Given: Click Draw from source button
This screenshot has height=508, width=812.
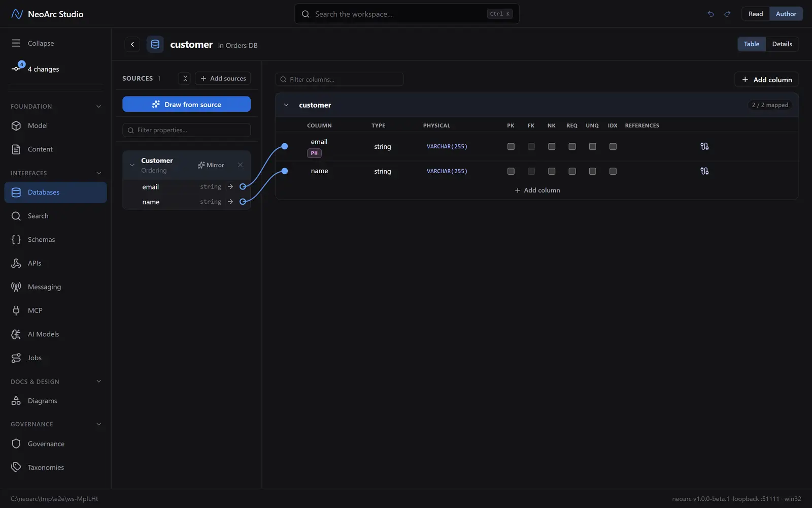Looking at the screenshot, I should tap(186, 104).
